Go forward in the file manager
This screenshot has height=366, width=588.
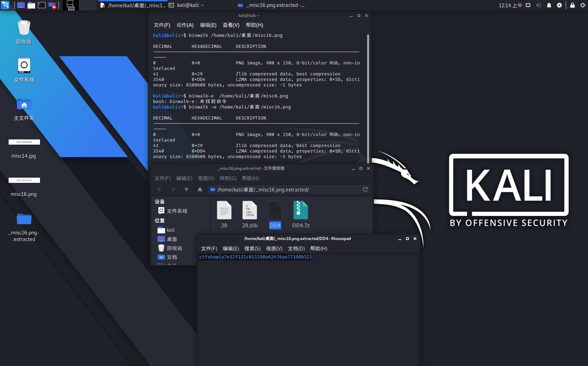pyautogui.click(x=173, y=189)
